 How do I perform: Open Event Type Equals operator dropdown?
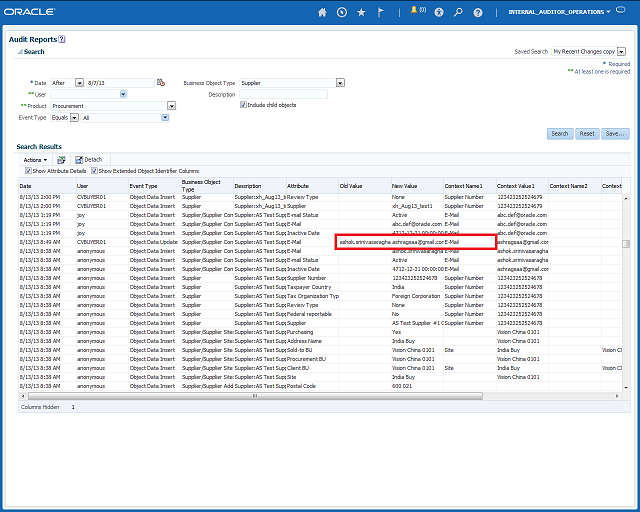point(74,118)
